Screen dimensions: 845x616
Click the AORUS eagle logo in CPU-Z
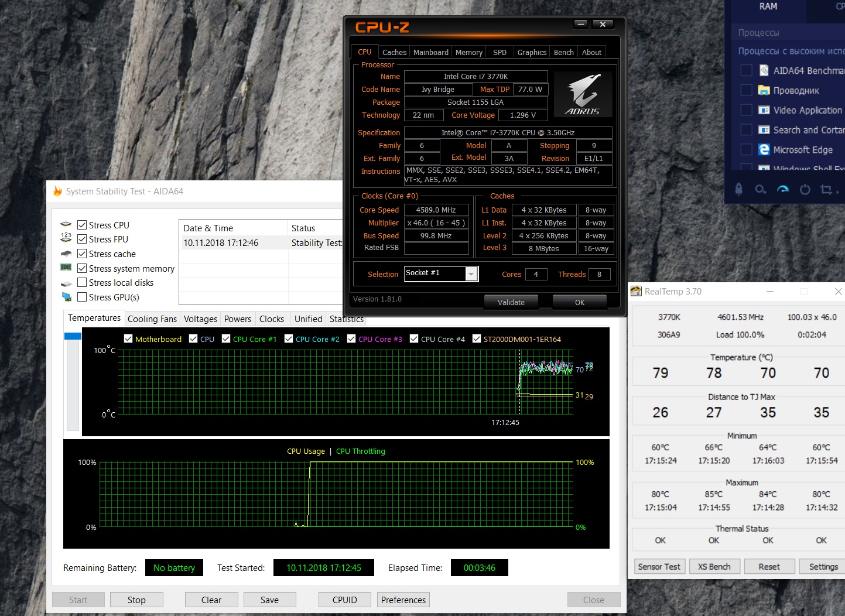(583, 94)
